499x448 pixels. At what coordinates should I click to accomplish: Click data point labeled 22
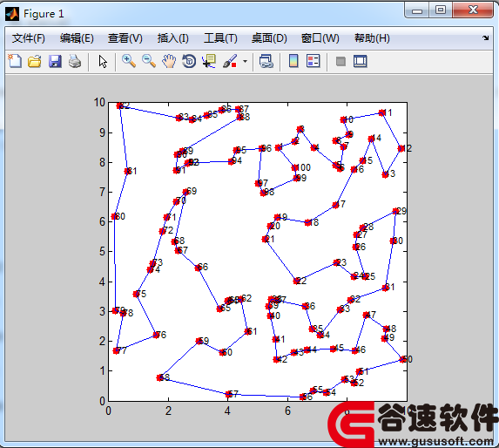click(x=297, y=281)
